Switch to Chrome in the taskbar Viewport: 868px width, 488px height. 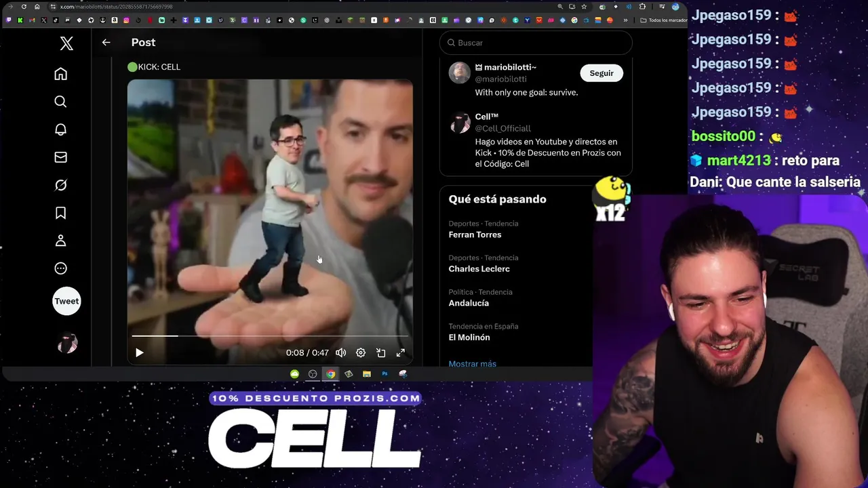(330, 374)
